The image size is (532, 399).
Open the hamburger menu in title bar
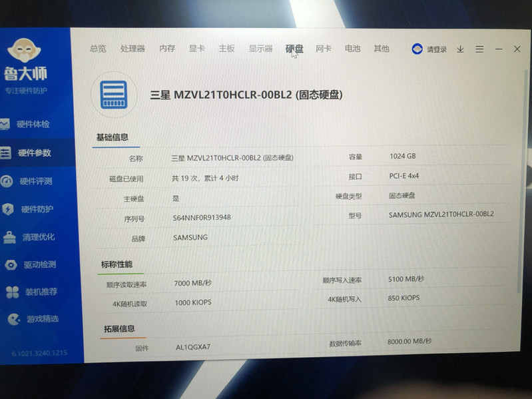tap(479, 49)
